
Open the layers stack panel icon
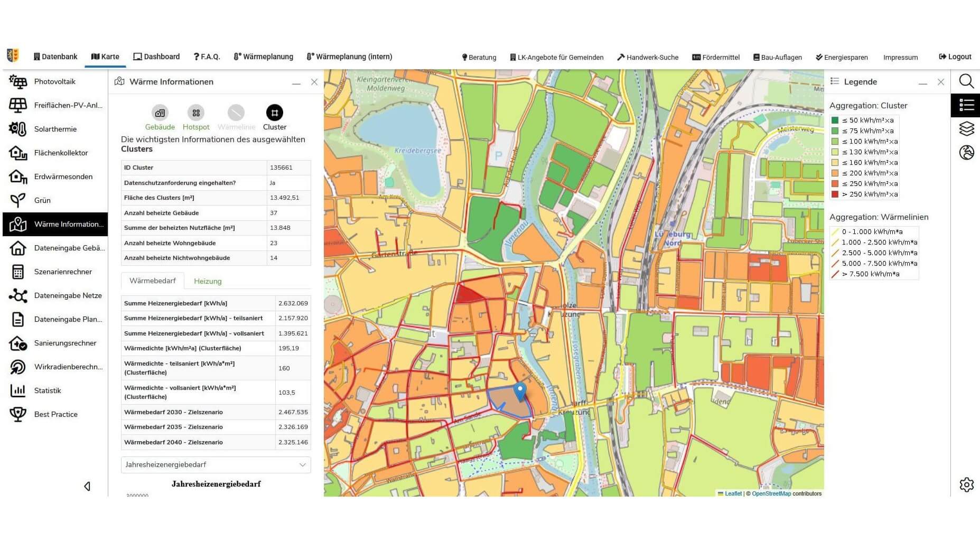pyautogui.click(x=966, y=129)
